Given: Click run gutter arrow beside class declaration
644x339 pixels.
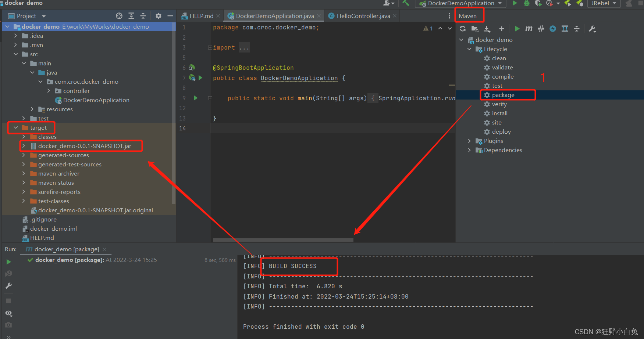Looking at the screenshot, I should (200, 77).
